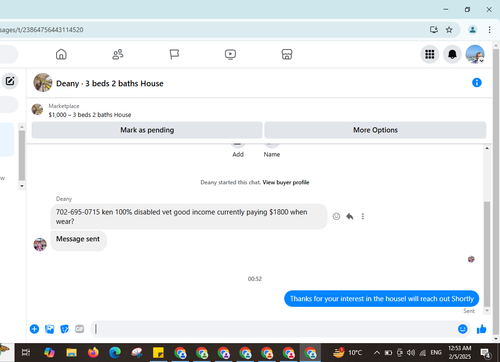The height and width of the screenshot is (362, 500).
Task: Launch Firefox from the taskbar
Action: tap(93, 352)
